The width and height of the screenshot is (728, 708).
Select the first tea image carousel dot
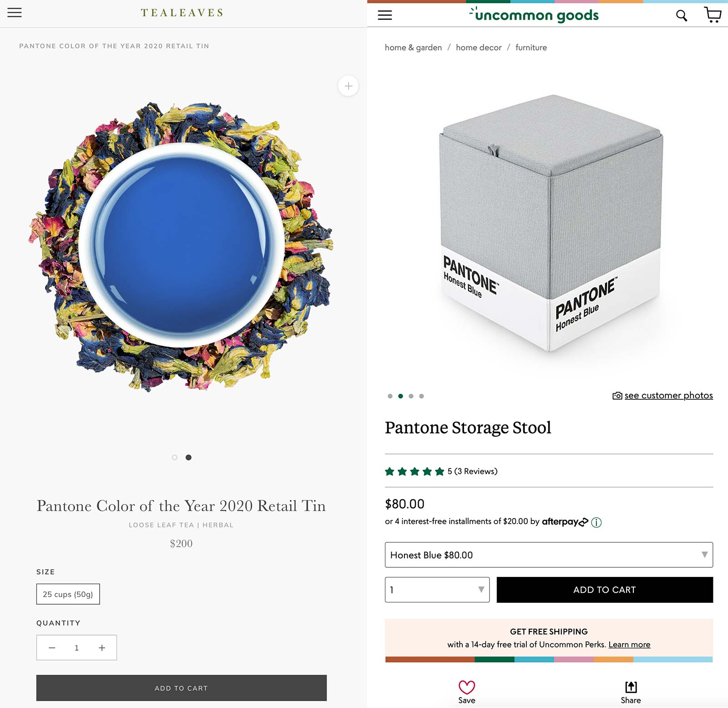(175, 458)
